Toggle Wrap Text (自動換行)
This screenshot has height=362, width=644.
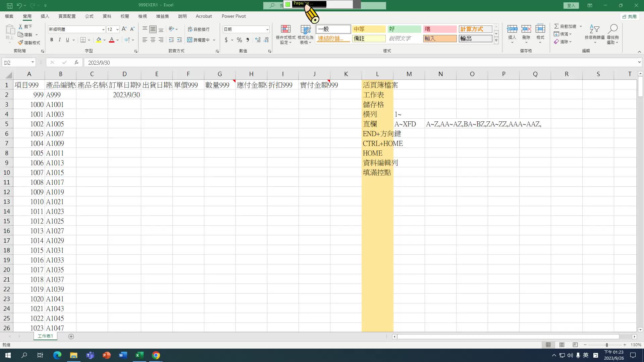(199, 29)
